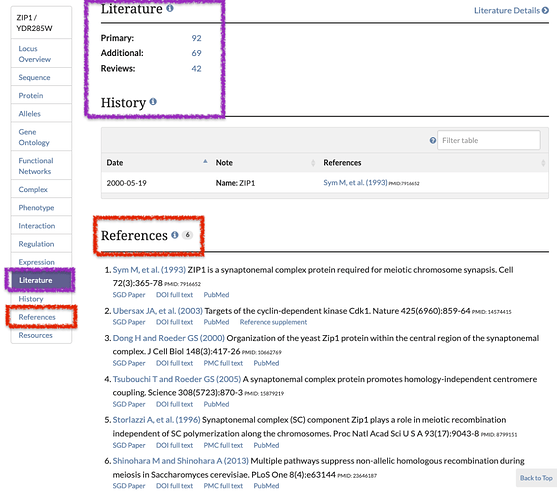The height and width of the screenshot is (500, 557).
Task: Open Ubersax JA, et al. (2003) reference
Action: click(158, 311)
